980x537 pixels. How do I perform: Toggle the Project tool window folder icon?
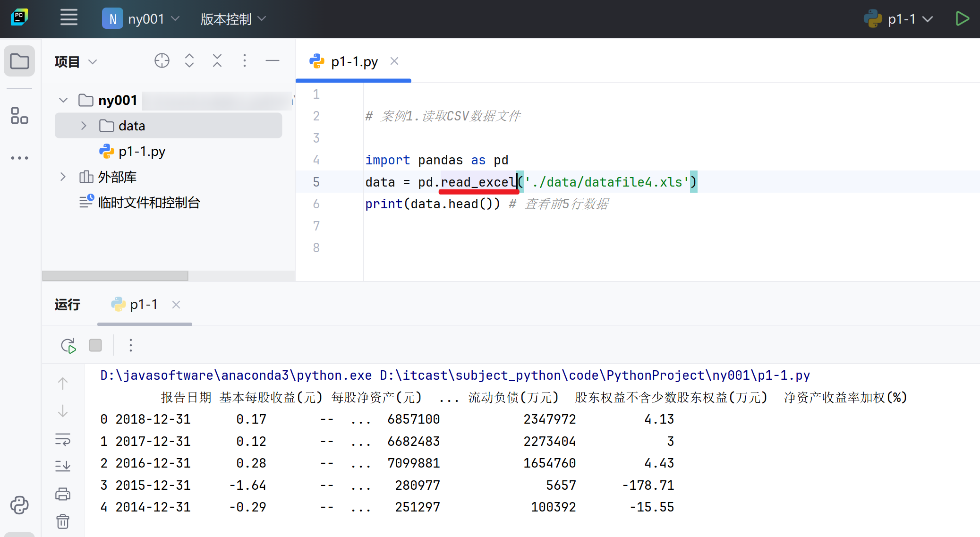click(19, 61)
